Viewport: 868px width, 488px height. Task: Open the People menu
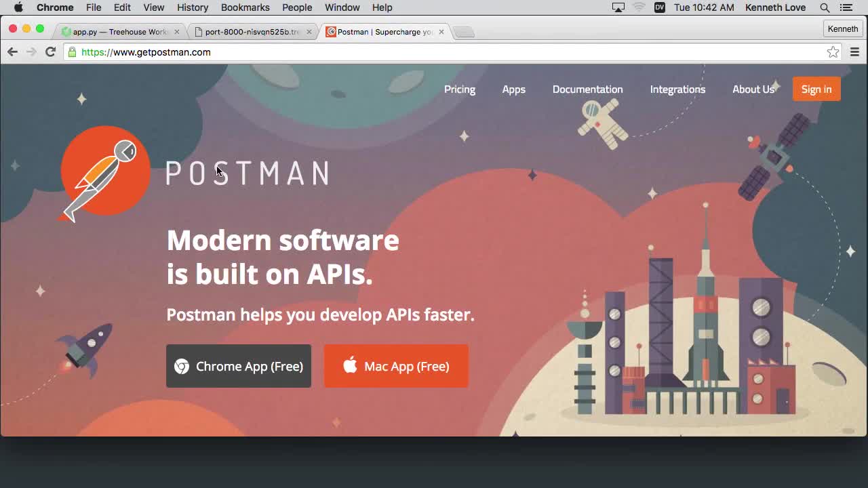tap(297, 7)
